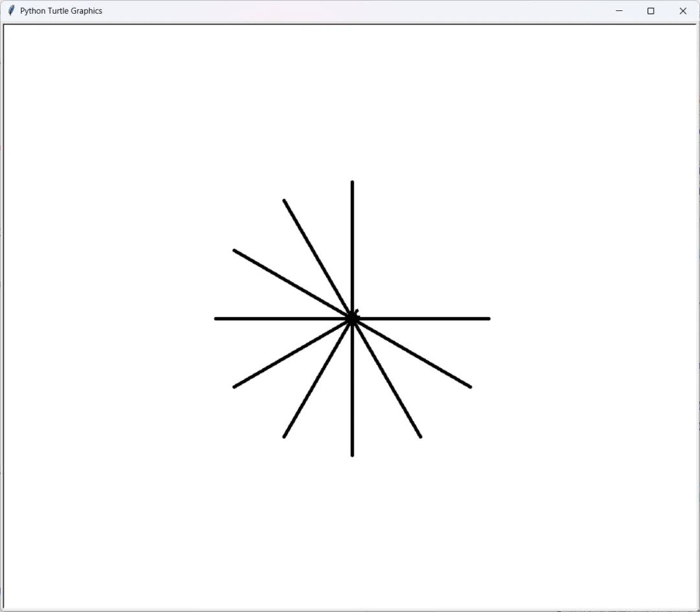Maximize the Python Turtle Graphics window
The height and width of the screenshot is (612, 700).
(651, 11)
